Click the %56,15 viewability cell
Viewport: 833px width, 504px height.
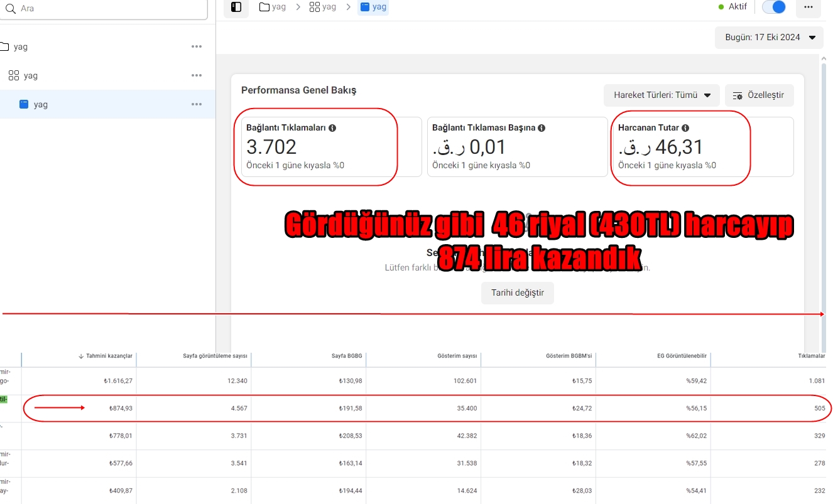point(697,409)
